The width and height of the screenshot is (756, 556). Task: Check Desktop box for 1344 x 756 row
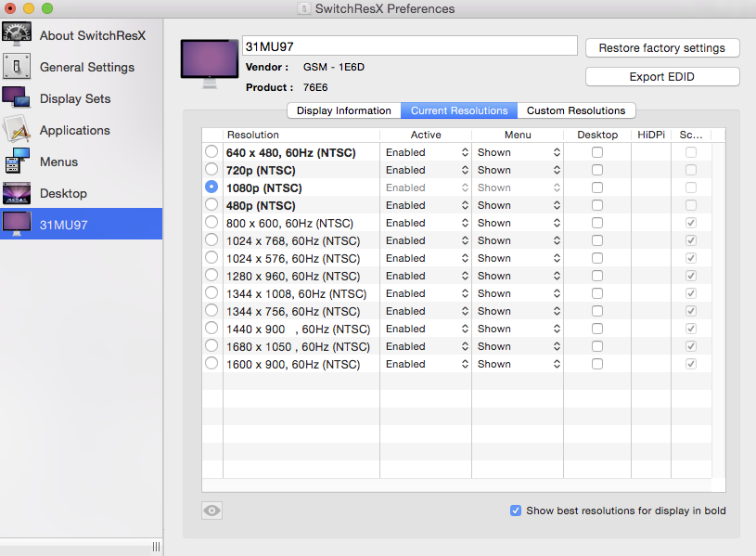pos(597,311)
